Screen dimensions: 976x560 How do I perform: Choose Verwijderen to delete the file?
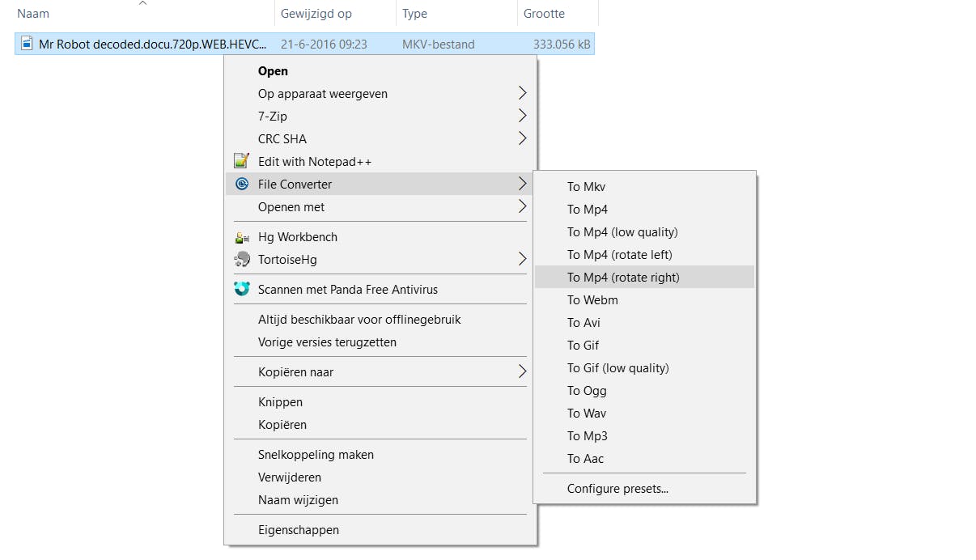(x=289, y=477)
